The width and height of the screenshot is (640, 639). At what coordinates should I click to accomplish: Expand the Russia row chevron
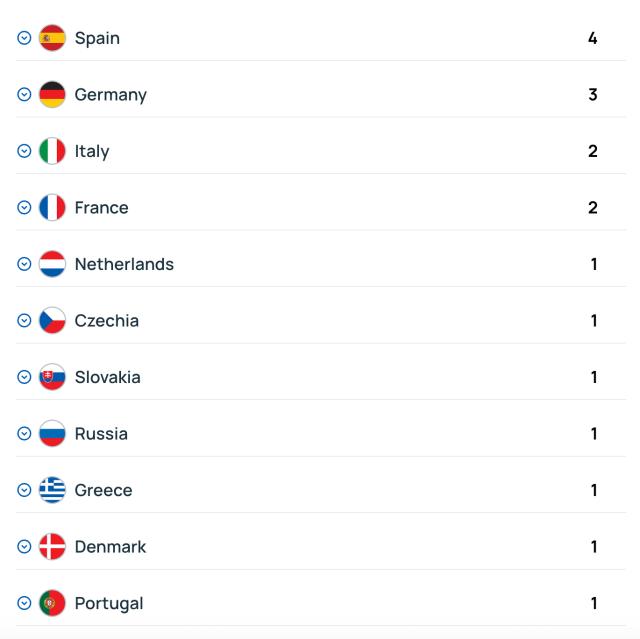point(24,434)
